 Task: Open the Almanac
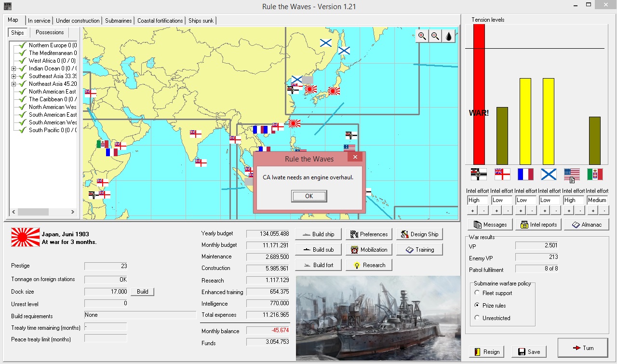(587, 225)
